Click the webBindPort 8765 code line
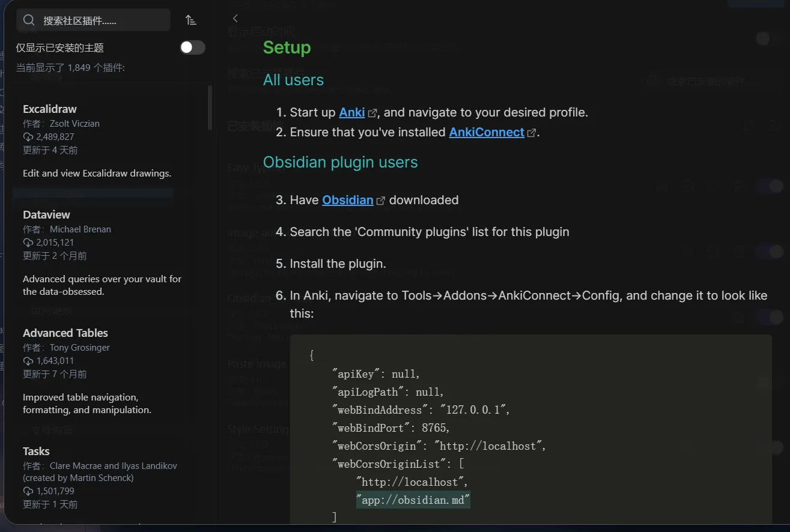790x532 pixels. pyautogui.click(x=391, y=428)
